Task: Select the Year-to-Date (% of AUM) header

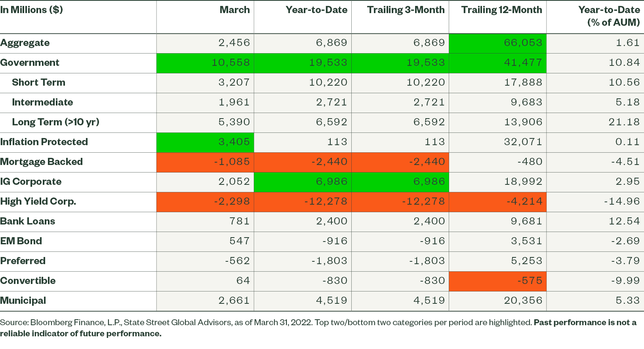Action: click(609, 16)
